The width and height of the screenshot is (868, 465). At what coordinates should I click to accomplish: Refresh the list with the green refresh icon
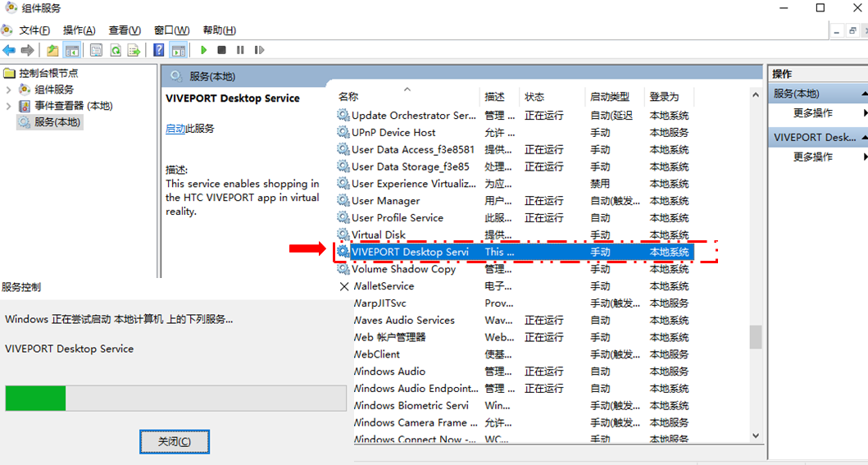click(115, 50)
